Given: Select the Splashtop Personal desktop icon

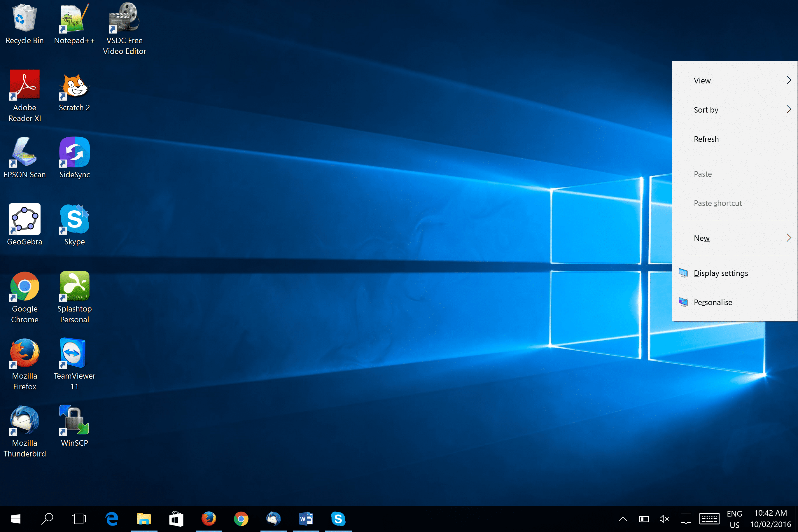Looking at the screenshot, I should (74, 297).
